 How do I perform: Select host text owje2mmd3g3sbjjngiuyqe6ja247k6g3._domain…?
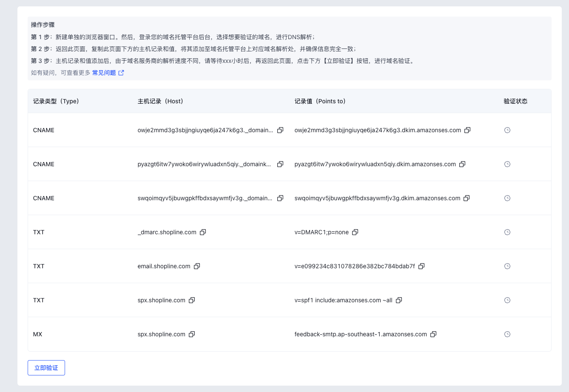[x=205, y=130]
